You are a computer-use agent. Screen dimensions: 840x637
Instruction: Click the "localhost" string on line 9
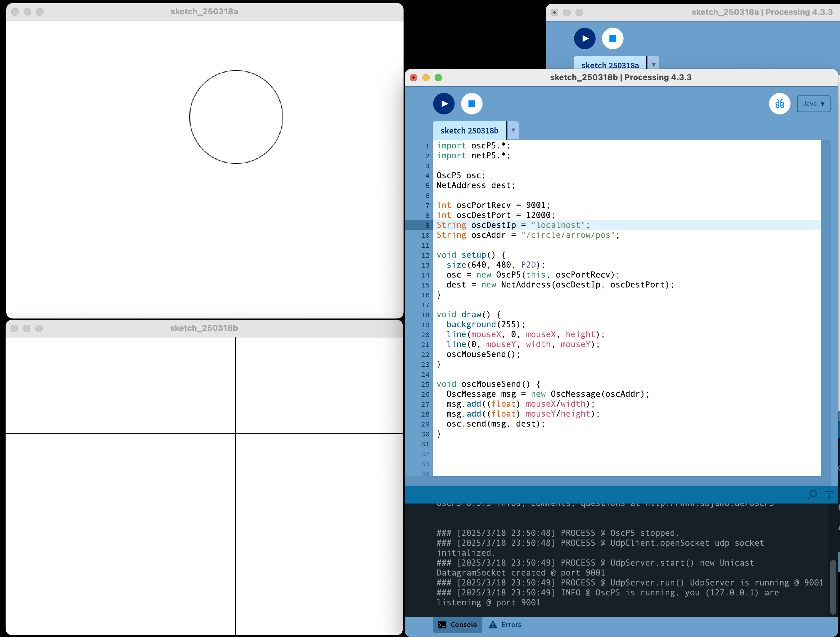click(558, 225)
